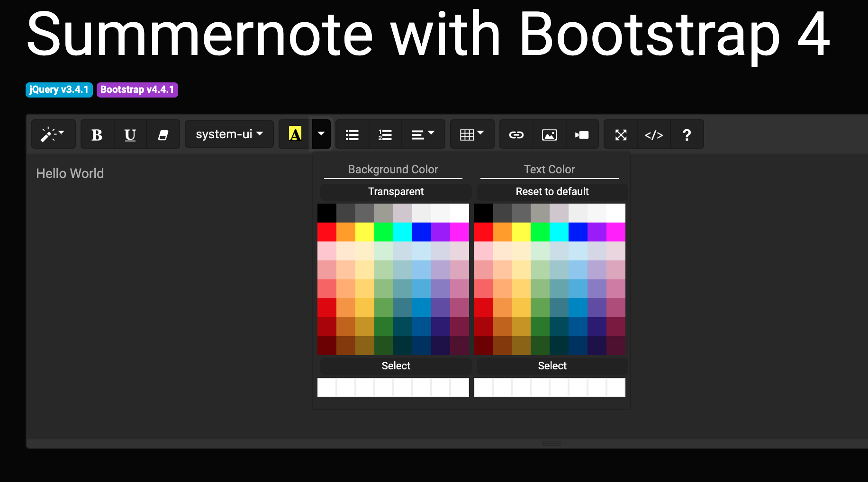This screenshot has width=868, height=482.
Task: Insert an ordered numbered list
Action: 385,134
